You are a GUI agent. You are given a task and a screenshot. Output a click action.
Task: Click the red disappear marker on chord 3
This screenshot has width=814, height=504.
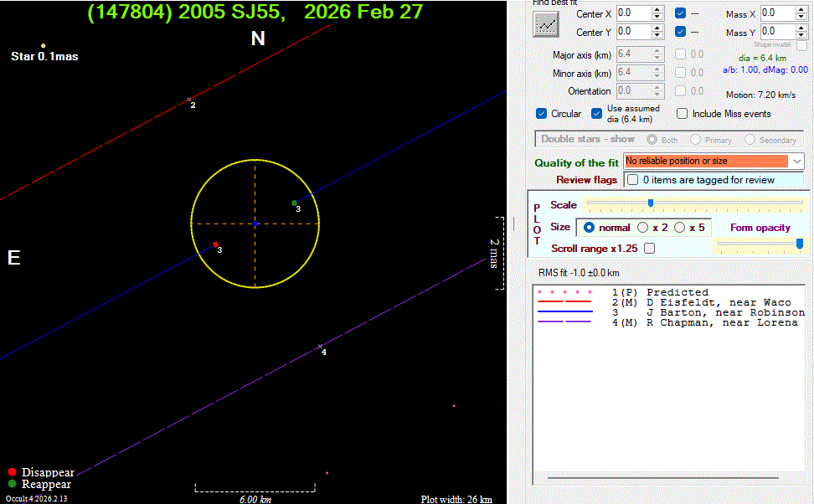point(215,244)
